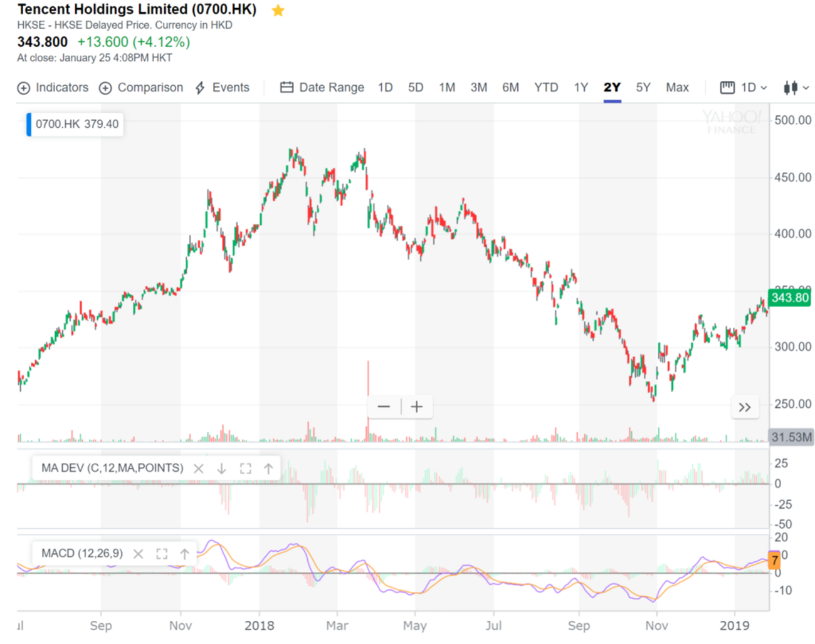Click the 343.800 price text
Viewport: 815px width, 644px height.
(x=42, y=42)
